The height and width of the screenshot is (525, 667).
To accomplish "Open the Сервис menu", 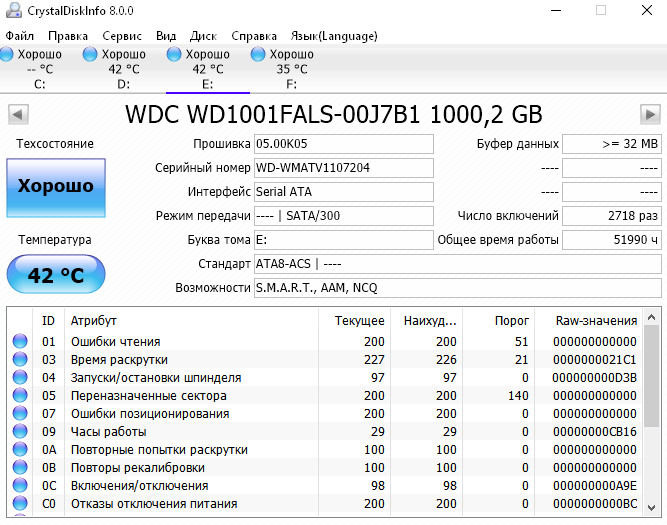I will point(122,36).
